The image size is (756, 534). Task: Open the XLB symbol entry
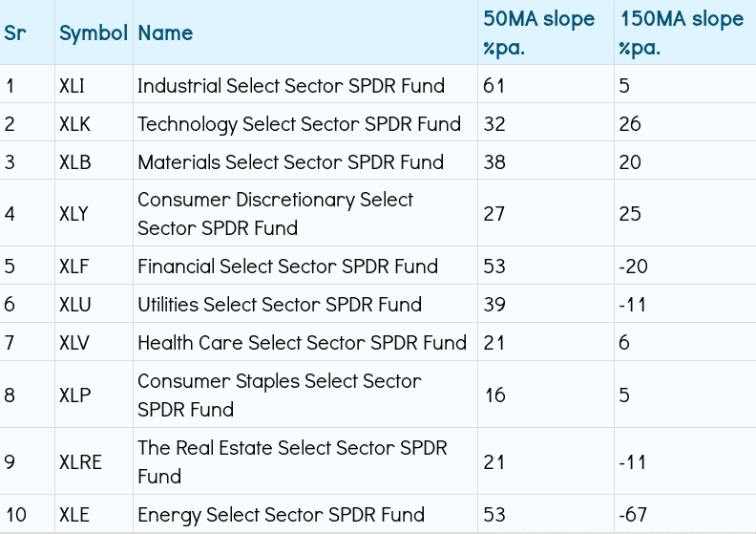(74, 162)
